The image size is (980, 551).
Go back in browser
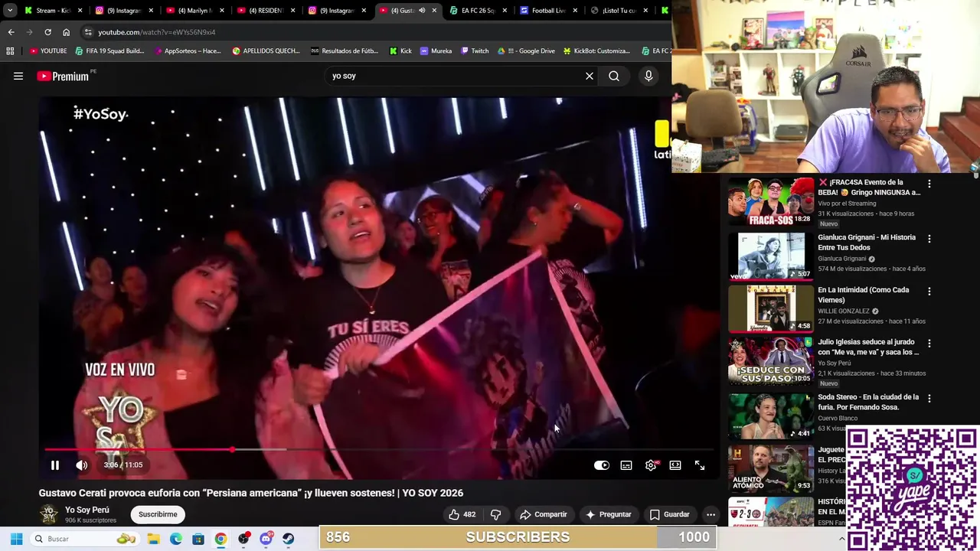[11, 32]
